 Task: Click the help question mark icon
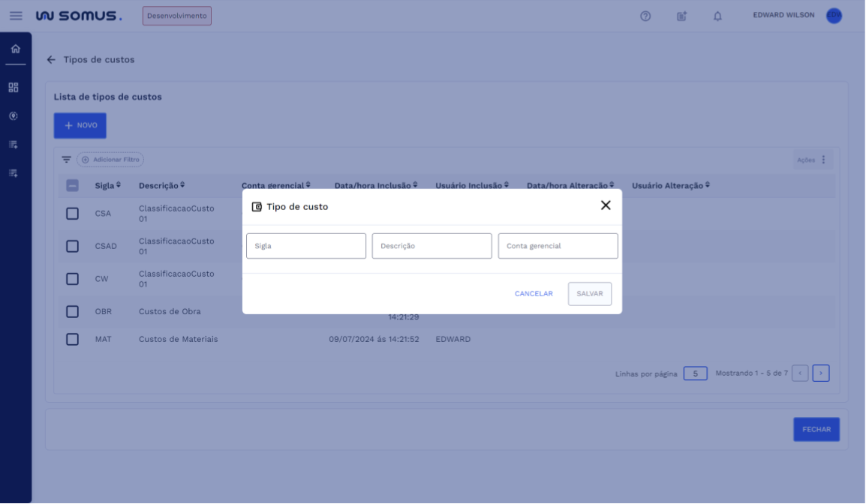[645, 16]
